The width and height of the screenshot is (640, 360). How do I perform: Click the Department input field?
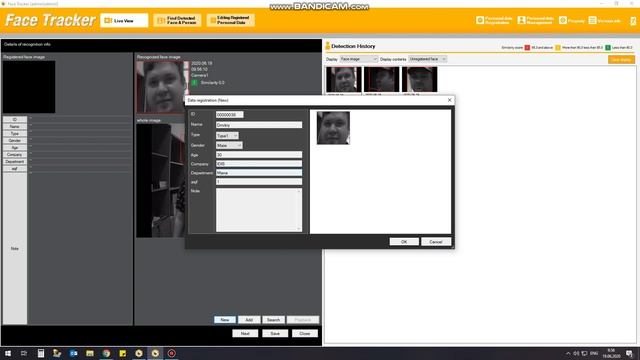coord(259,173)
